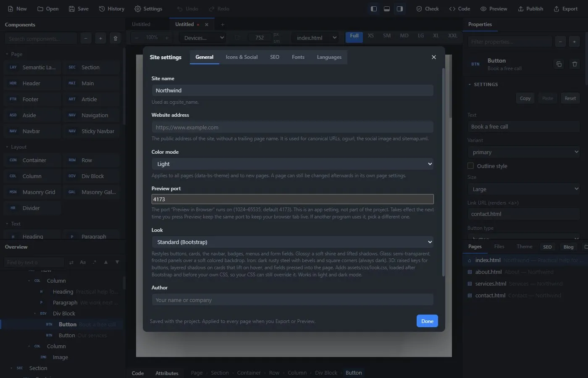Screen dimensions: 588x378
Task: Copy the Button settings
Action: click(x=525, y=98)
